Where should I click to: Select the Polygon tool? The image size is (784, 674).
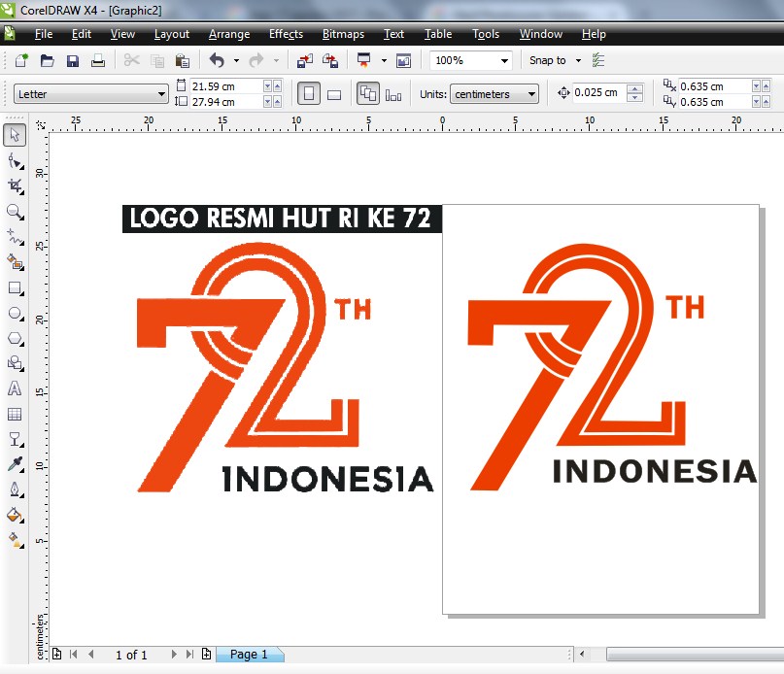click(15, 339)
